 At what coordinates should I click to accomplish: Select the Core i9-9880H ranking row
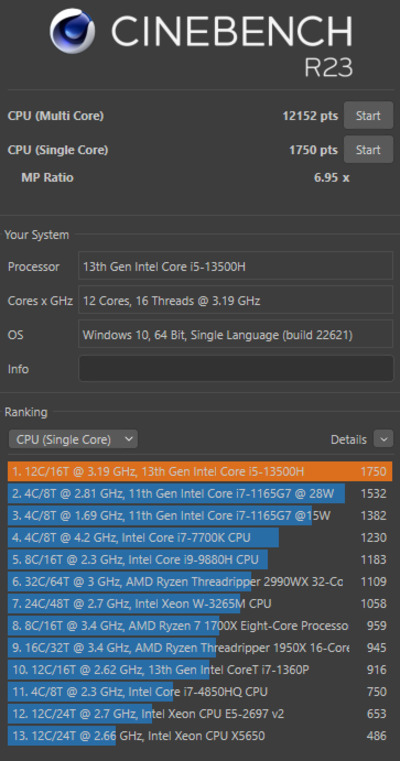click(200, 560)
